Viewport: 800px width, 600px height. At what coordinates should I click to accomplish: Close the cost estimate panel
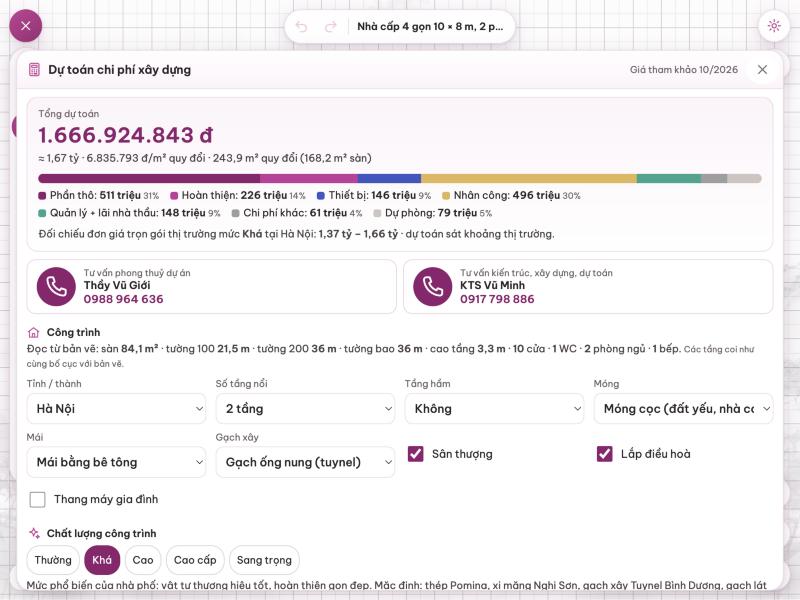pyautogui.click(x=762, y=69)
